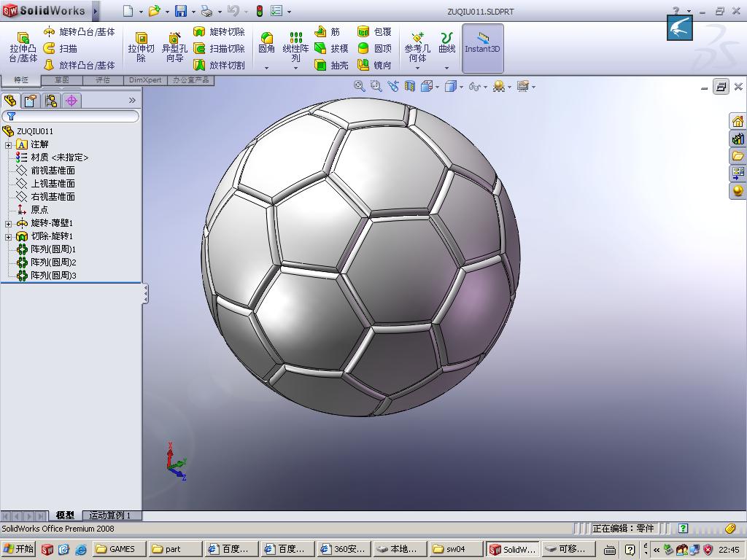Select the Mirror (镜向) tool

click(374, 65)
